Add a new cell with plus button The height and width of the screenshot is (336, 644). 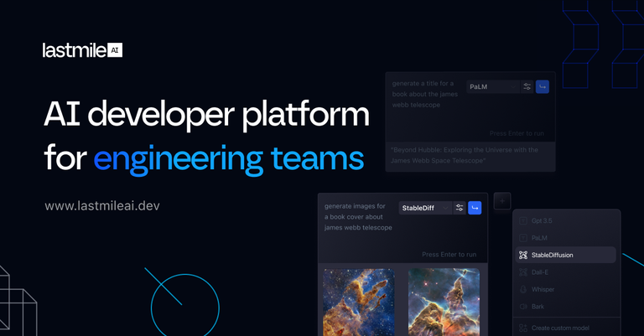[502, 201]
